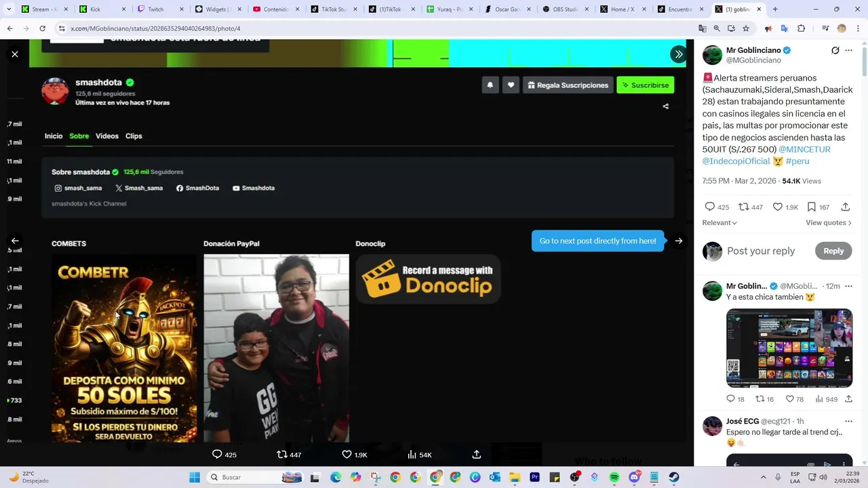Click the Kick notification bell icon
Image resolution: width=868 pixels, height=488 pixels.
pyautogui.click(x=490, y=85)
